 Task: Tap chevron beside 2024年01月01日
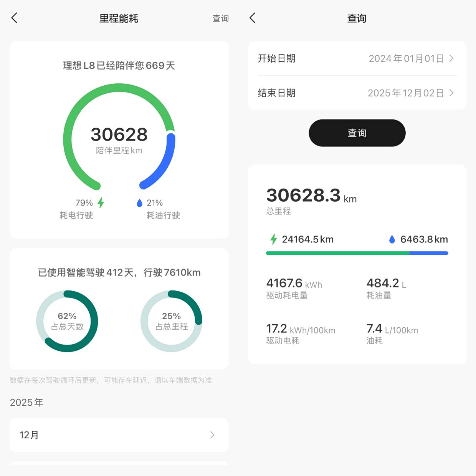point(451,58)
